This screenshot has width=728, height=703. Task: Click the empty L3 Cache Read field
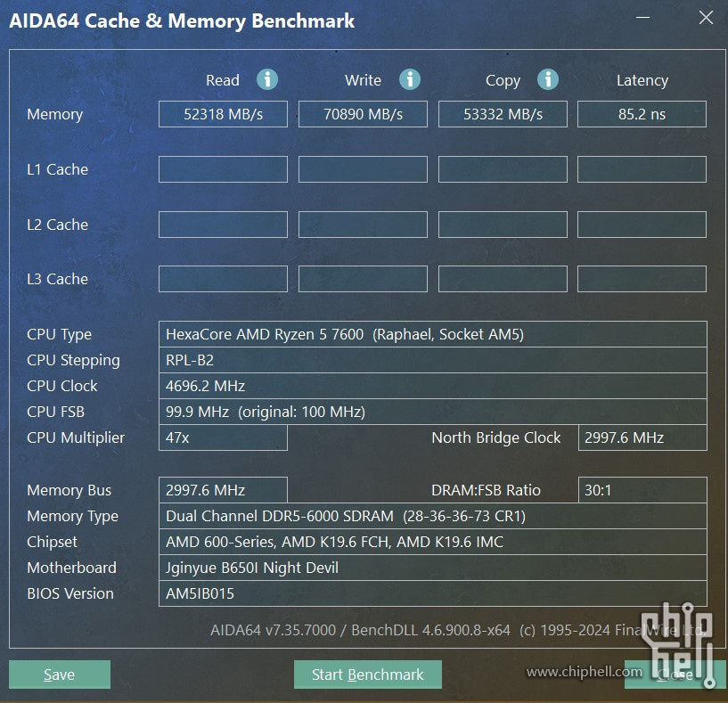click(x=223, y=279)
